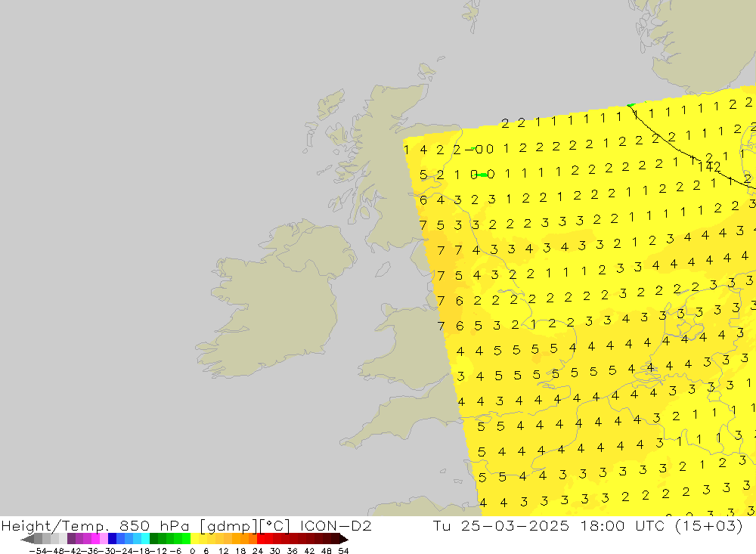This screenshot has width=756, height=554.
Task: Click the gray left arrow of color scale
Action: [27, 539]
